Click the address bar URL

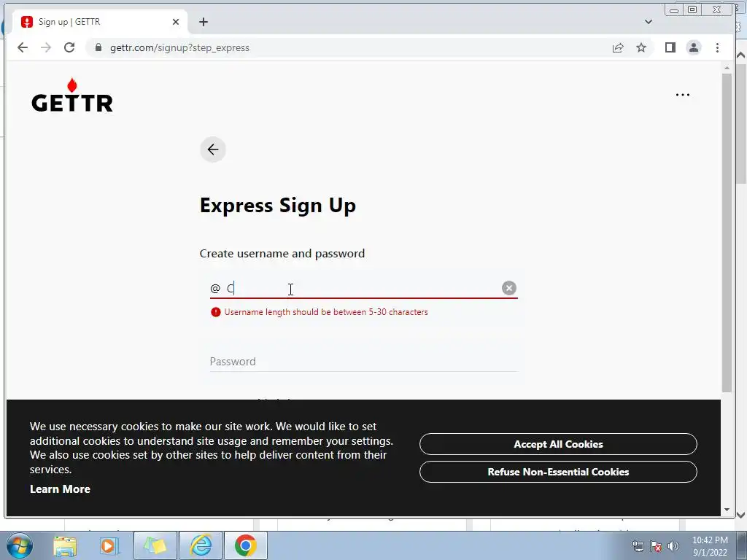click(x=179, y=47)
